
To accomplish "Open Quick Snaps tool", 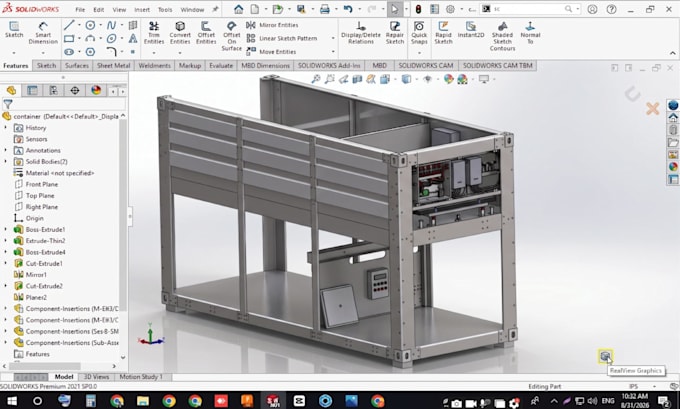I will click(x=419, y=33).
